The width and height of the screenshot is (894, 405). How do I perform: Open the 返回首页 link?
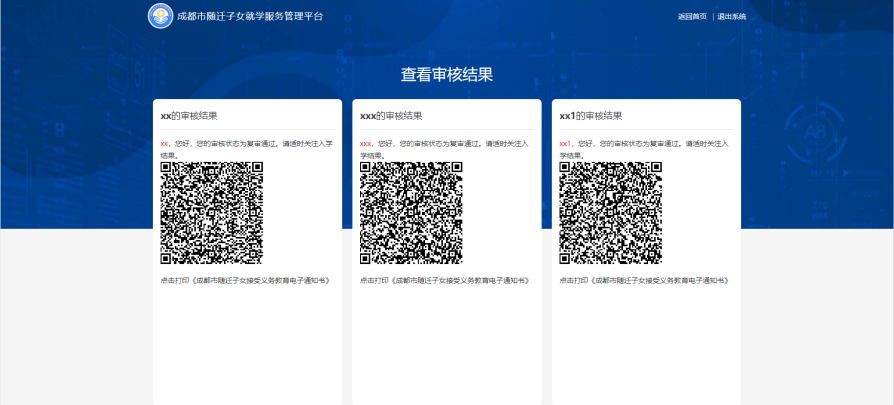(692, 17)
